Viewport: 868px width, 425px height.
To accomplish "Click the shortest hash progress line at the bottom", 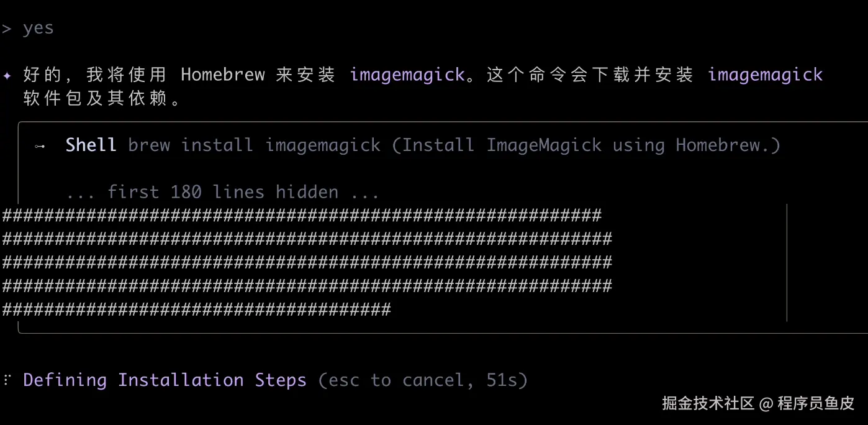I will 196,309.
